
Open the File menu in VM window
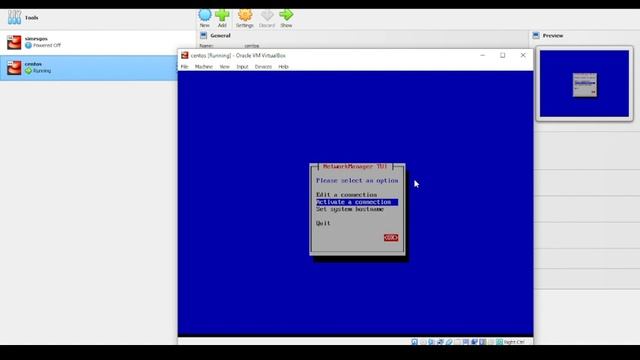[x=184, y=67]
